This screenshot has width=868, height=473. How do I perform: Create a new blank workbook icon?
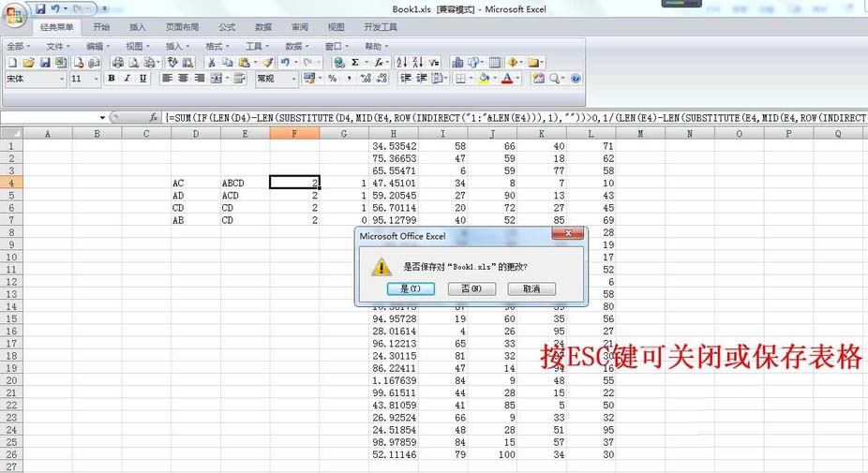12,63
